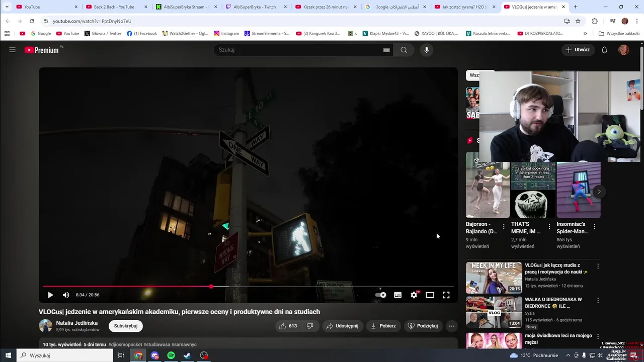Open Wszystkie zakładki folder
The width and height of the screenshot is (644, 362).
click(x=619, y=34)
